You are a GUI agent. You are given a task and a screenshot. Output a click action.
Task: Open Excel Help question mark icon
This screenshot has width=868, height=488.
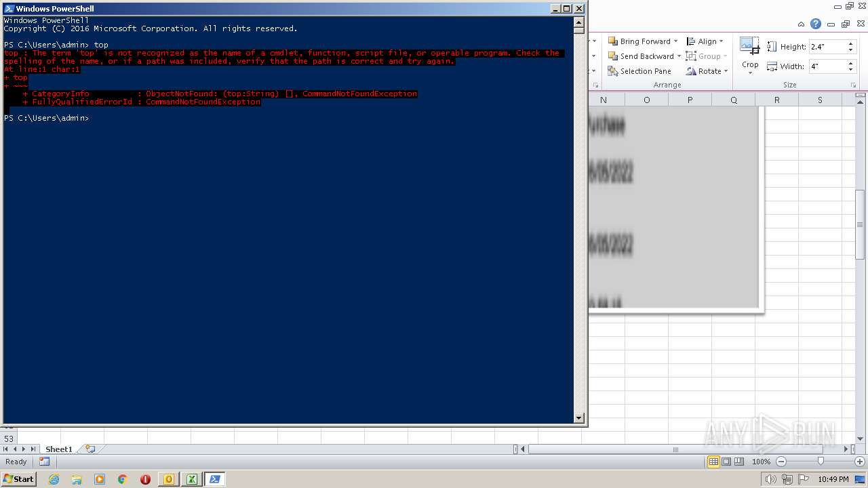point(816,24)
